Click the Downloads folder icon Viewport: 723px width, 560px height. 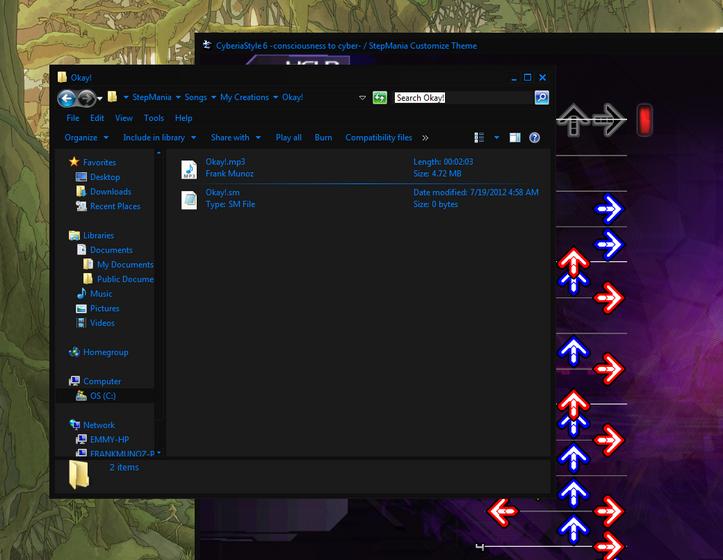pos(81,191)
